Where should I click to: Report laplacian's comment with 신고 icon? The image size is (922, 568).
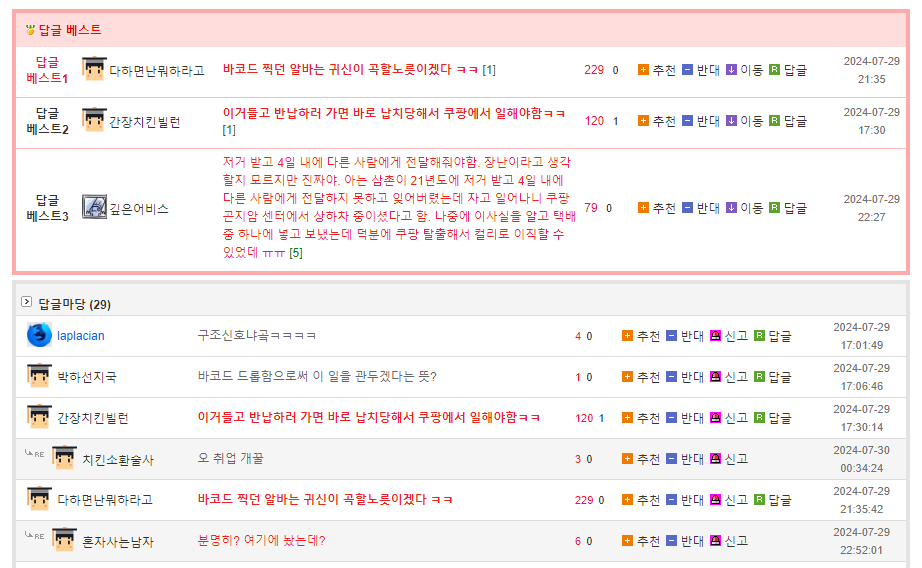coord(716,336)
